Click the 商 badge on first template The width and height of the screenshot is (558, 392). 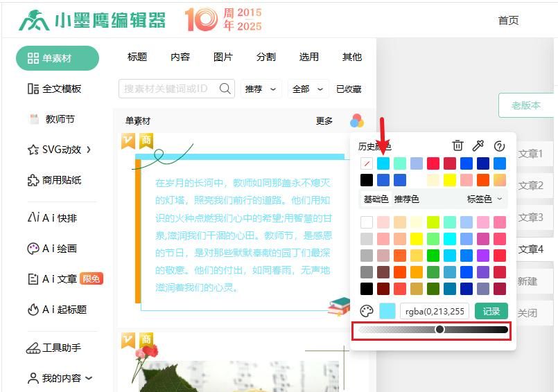pyautogui.click(x=146, y=141)
